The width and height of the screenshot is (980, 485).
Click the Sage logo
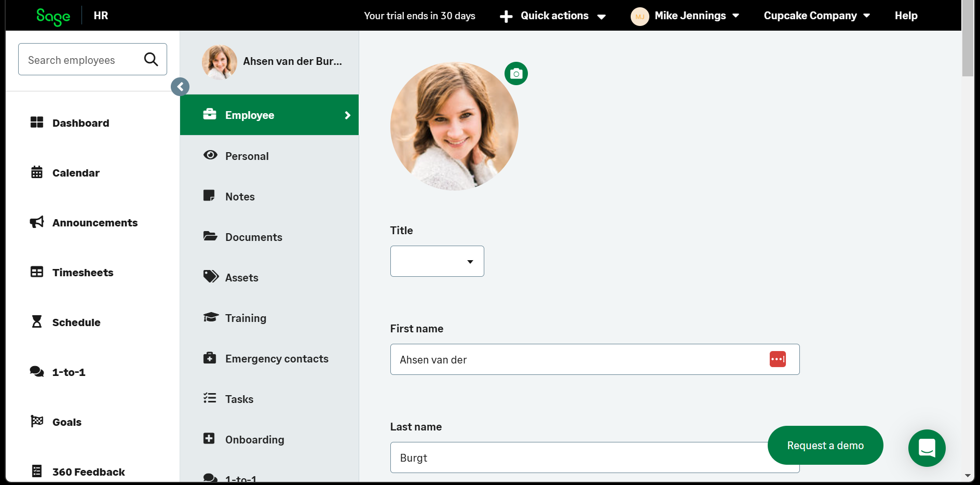[53, 17]
